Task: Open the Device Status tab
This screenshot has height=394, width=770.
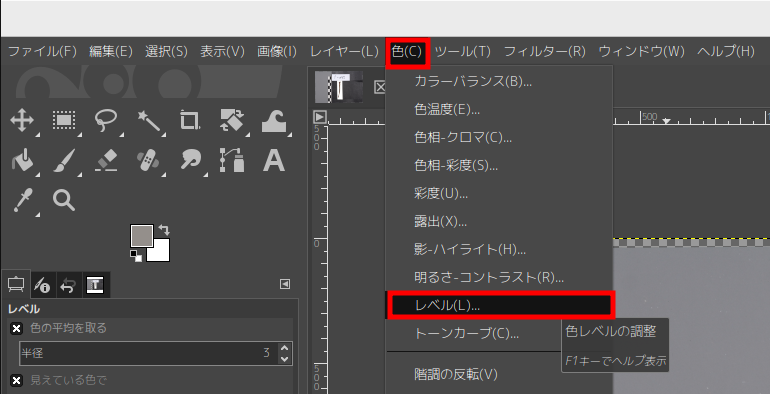Action: point(42,285)
